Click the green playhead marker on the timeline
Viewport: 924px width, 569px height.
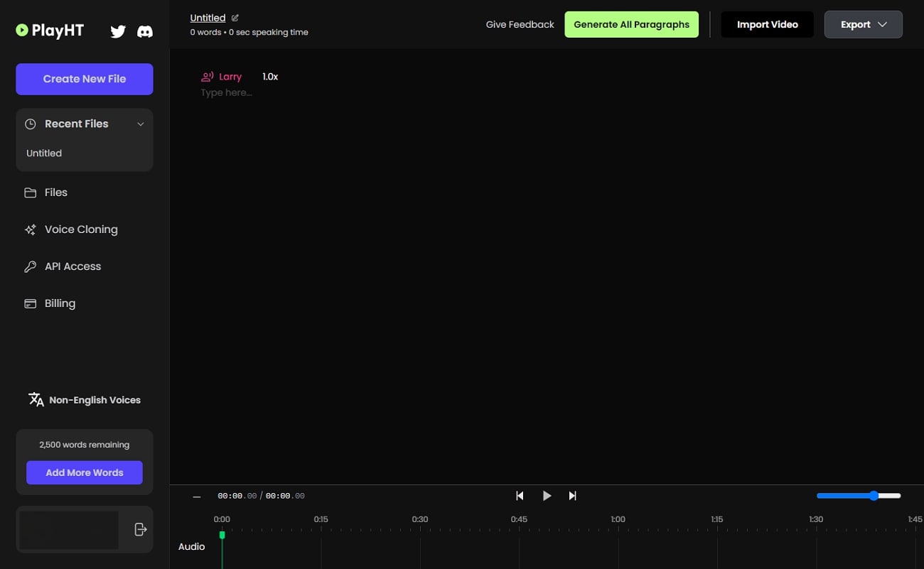[222, 535]
